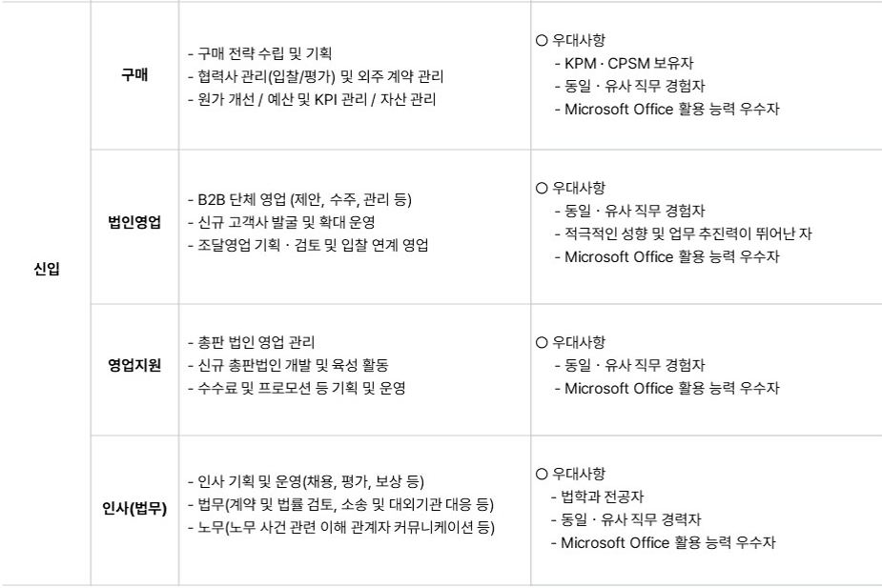Click the text B2B 단체 영업 line
This screenshot has width=882, height=588.
[299, 199]
